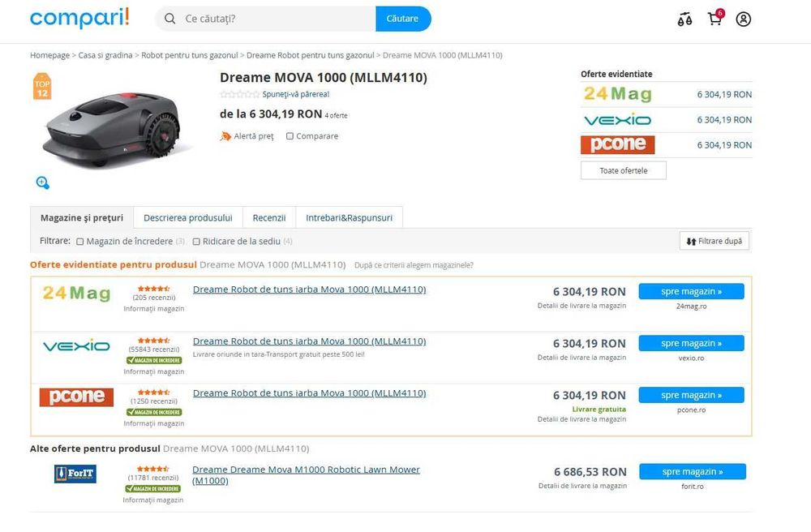Switch to the Intrebari&Raspunsuri tab
This screenshot has width=811, height=532.
[x=349, y=217]
